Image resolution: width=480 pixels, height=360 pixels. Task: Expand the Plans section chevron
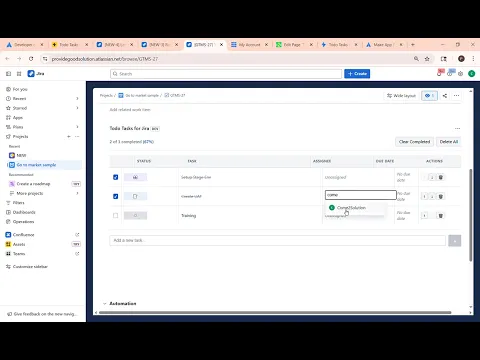point(77,127)
